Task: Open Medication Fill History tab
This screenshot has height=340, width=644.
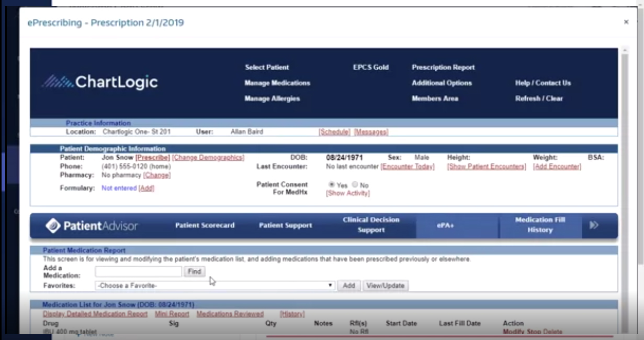Action: tap(540, 225)
